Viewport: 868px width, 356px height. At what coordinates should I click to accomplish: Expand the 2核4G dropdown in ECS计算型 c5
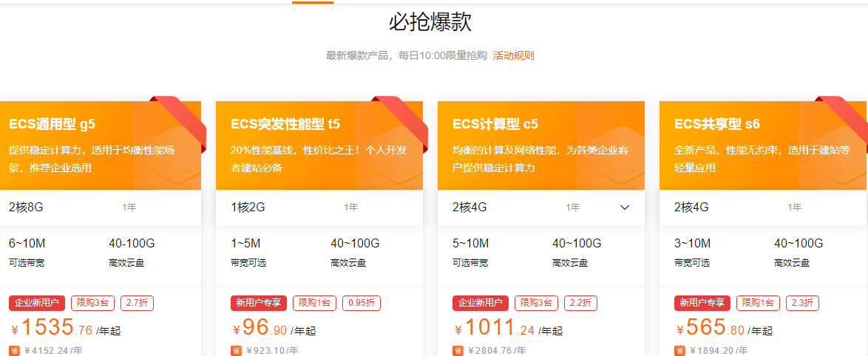[x=625, y=208]
